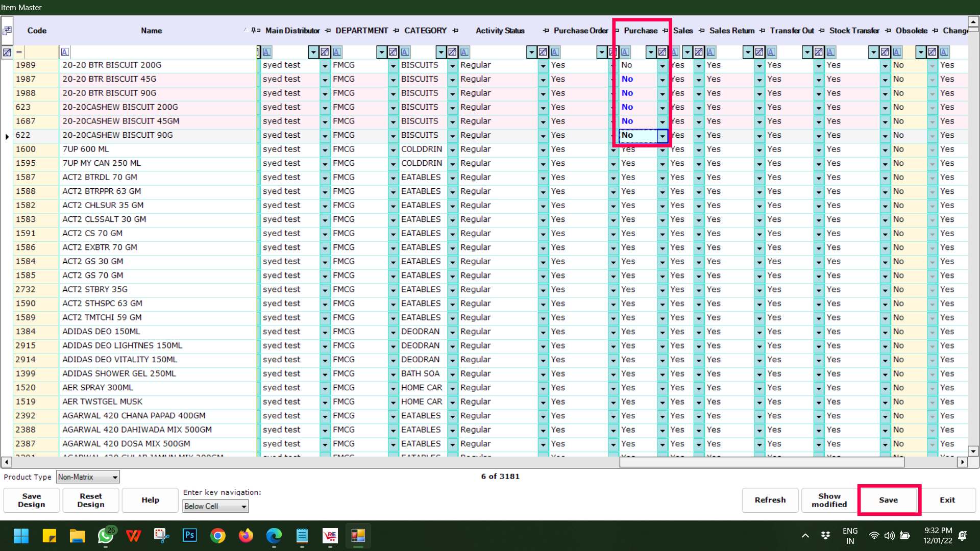
Task: Open Photoshop from the taskbar
Action: coord(189,536)
